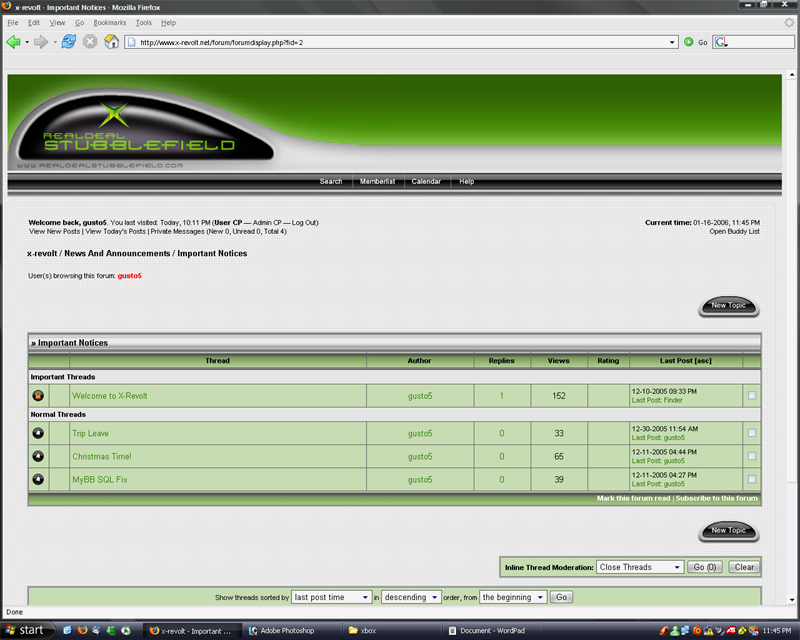Launch Firefox from the Quick Launch bar
The height and width of the screenshot is (640, 800).
(82, 631)
